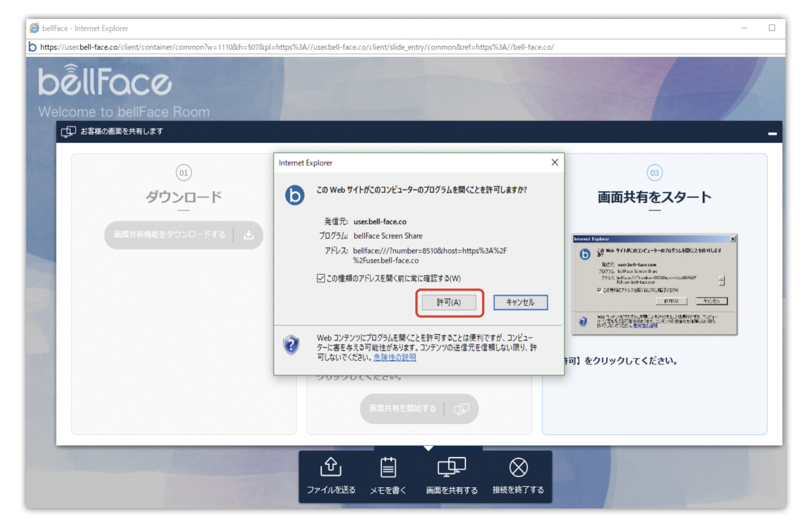Click the user.bell-face.co sender text in dialog
The image size is (812, 525).
[x=380, y=222]
